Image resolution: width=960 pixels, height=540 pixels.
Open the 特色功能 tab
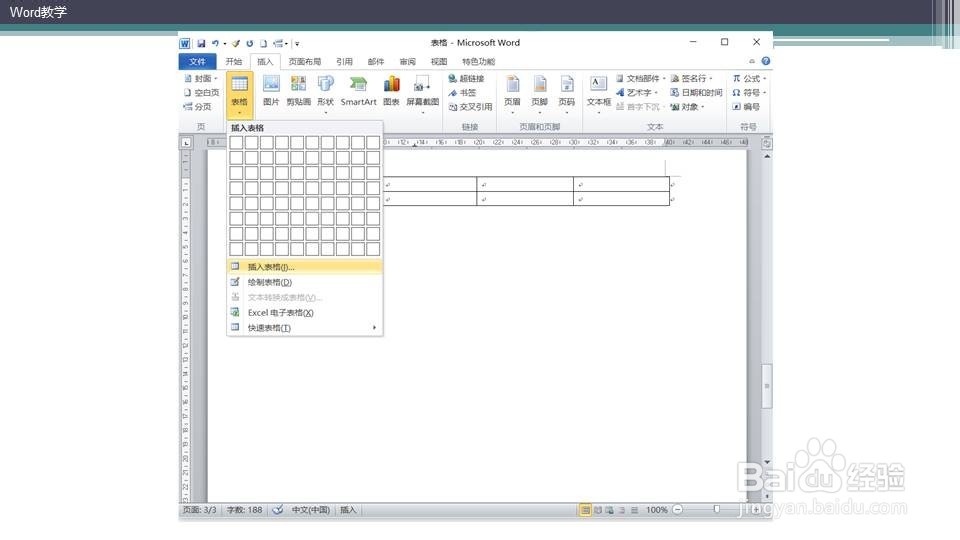[478, 61]
